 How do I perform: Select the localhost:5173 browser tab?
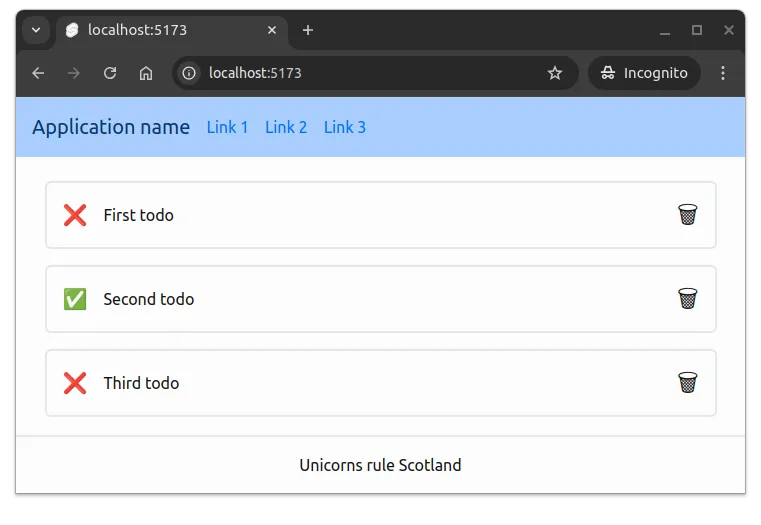click(x=160, y=30)
